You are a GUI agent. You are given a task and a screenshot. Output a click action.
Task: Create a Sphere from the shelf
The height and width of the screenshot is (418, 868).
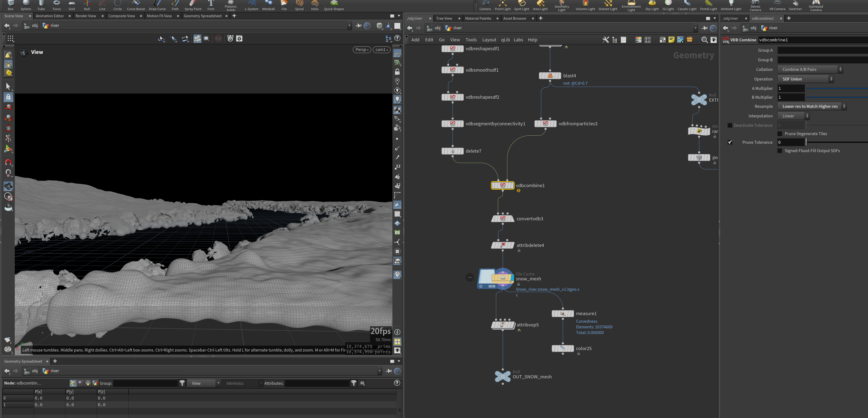(26, 6)
